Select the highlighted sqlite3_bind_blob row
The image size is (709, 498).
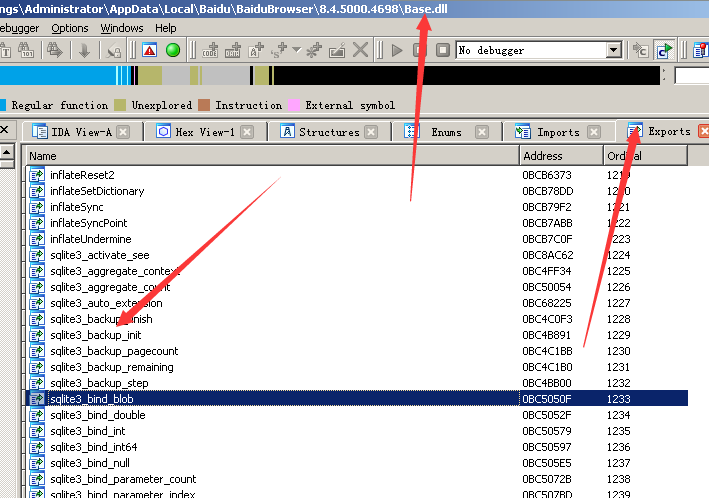tap(357, 399)
